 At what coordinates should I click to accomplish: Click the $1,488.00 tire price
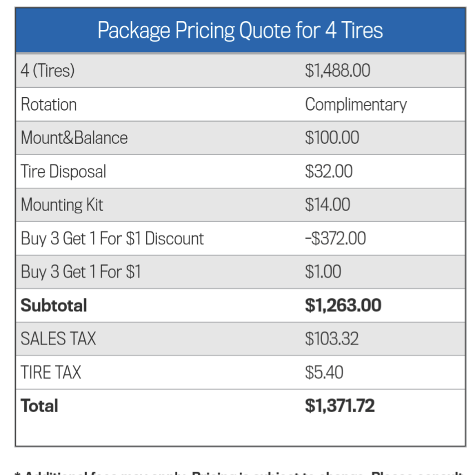pyautogui.click(x=338, y=71)
